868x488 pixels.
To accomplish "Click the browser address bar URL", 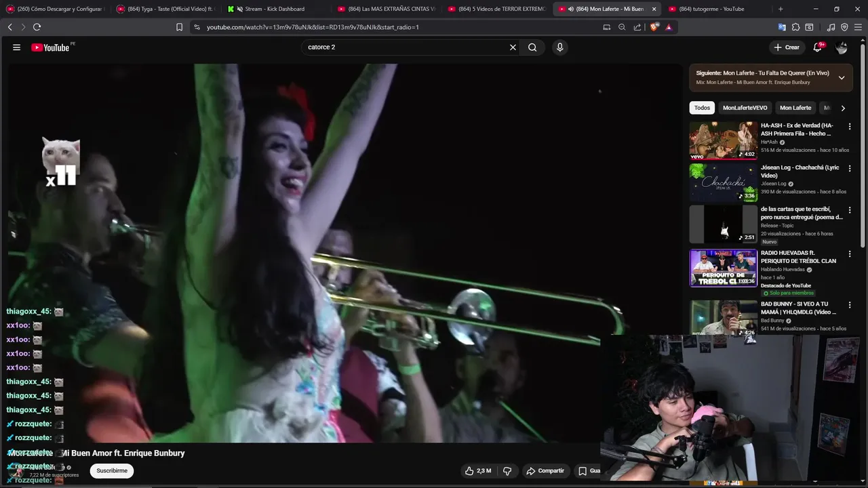I will tap(313, 27).
